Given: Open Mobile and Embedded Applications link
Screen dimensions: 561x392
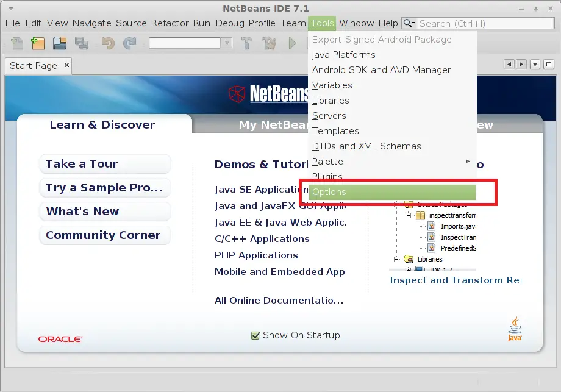Looking at the screenshot, I should click(281, 272).
